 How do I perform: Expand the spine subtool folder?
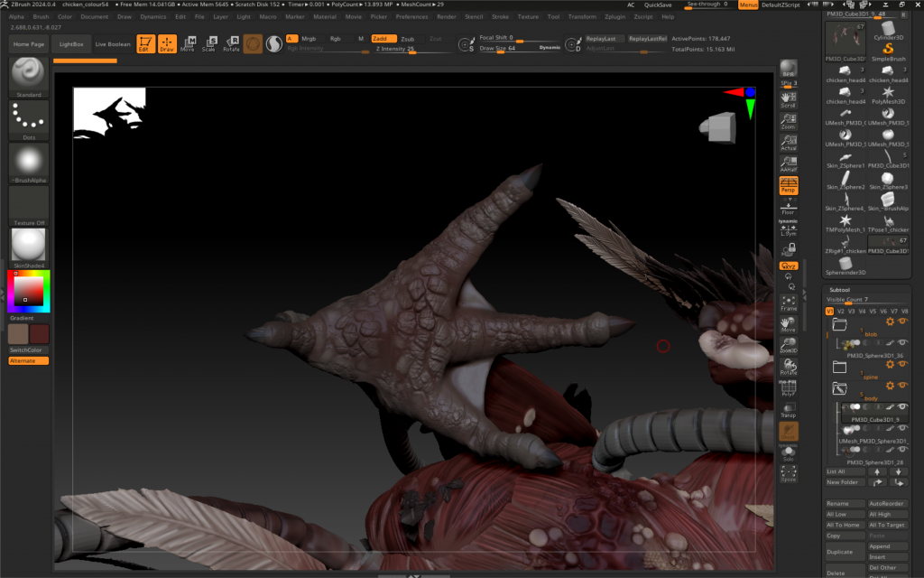[840, 367]
